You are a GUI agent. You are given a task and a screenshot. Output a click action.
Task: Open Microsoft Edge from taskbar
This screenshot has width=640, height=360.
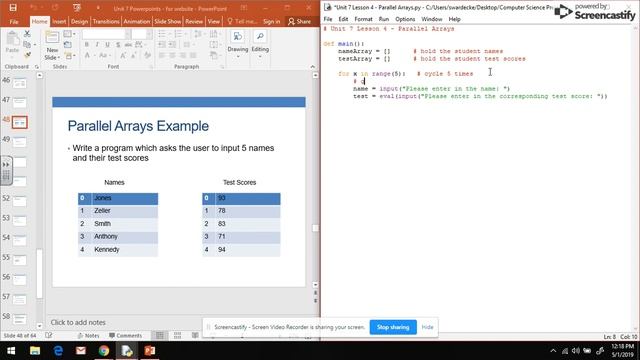(x=58, y=351)
